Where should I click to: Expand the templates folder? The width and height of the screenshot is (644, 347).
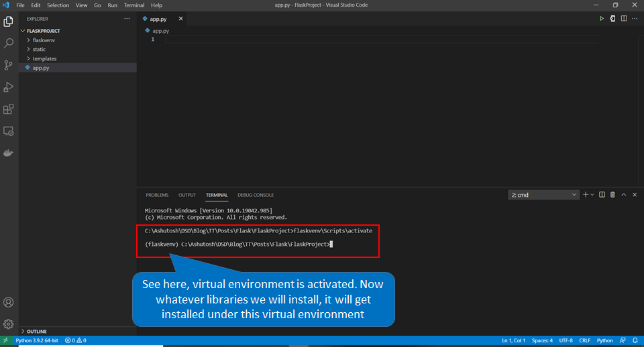click(44, 59)
